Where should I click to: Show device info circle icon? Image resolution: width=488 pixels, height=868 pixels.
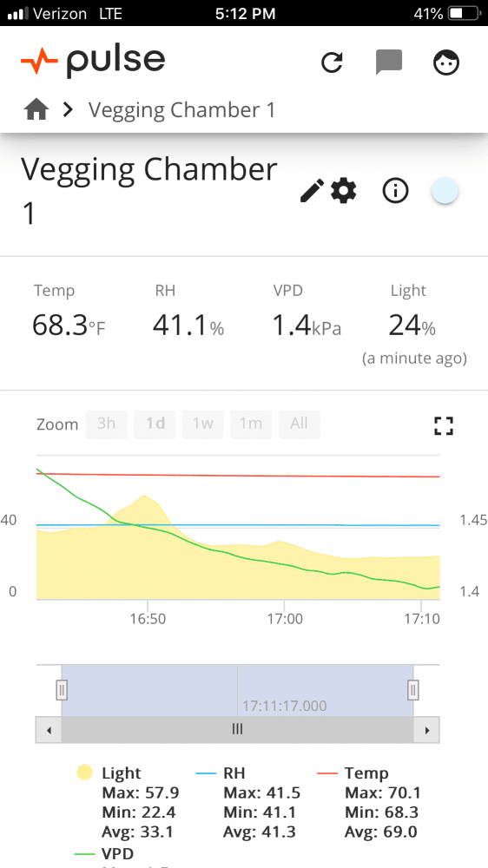(395, 192)
